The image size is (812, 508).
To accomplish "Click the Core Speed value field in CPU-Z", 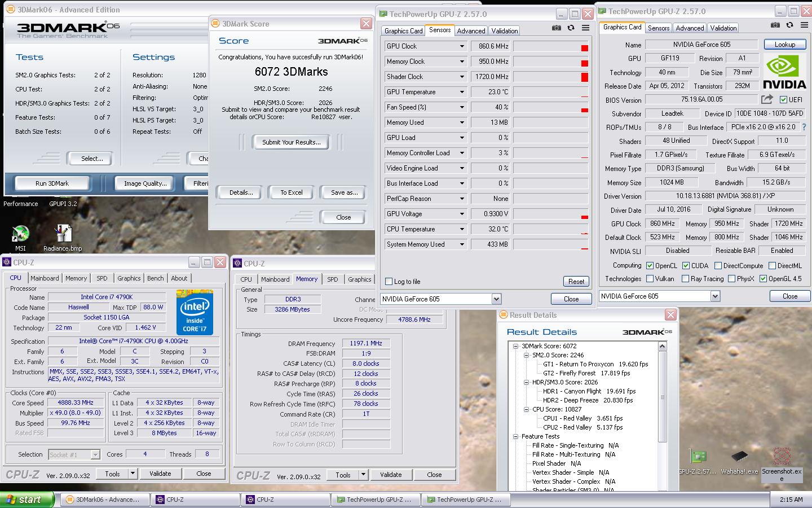I will coord(76,402).
